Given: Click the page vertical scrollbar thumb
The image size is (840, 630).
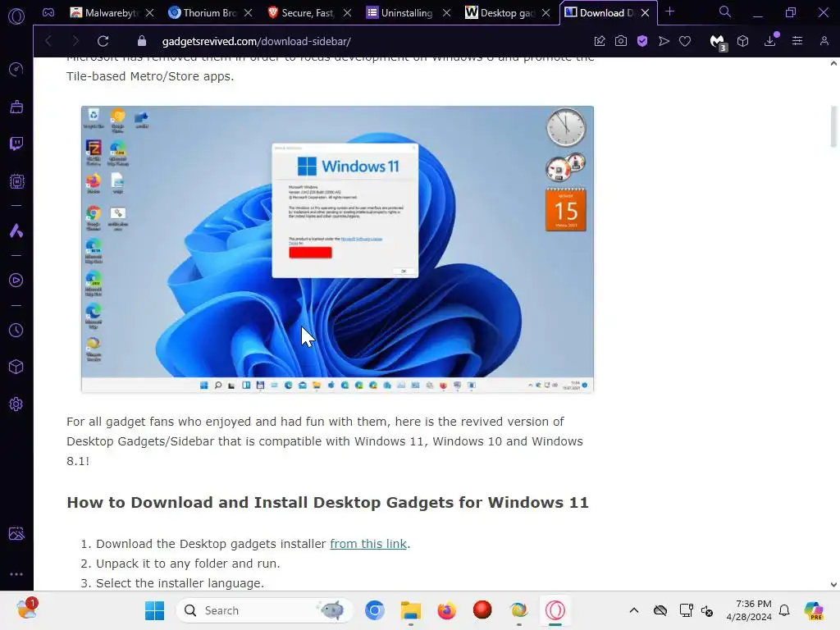Looking at the screenshot, I should point(833,126).
